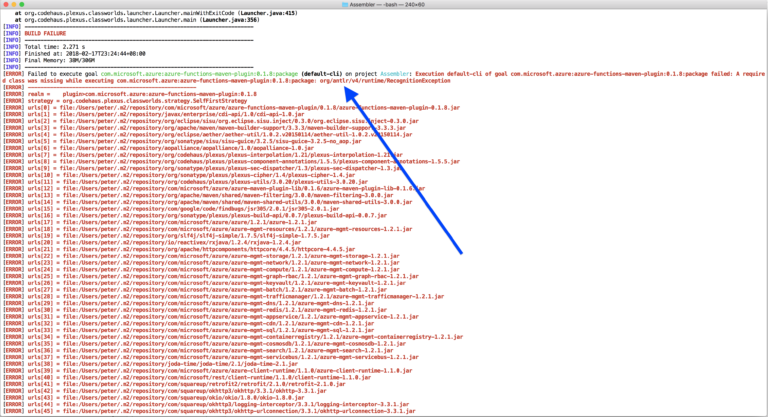The width and height of the screenshot is (768, 417).
Task: Click the "Final Memory: 38M/306M" line
Action: [59, 61]
